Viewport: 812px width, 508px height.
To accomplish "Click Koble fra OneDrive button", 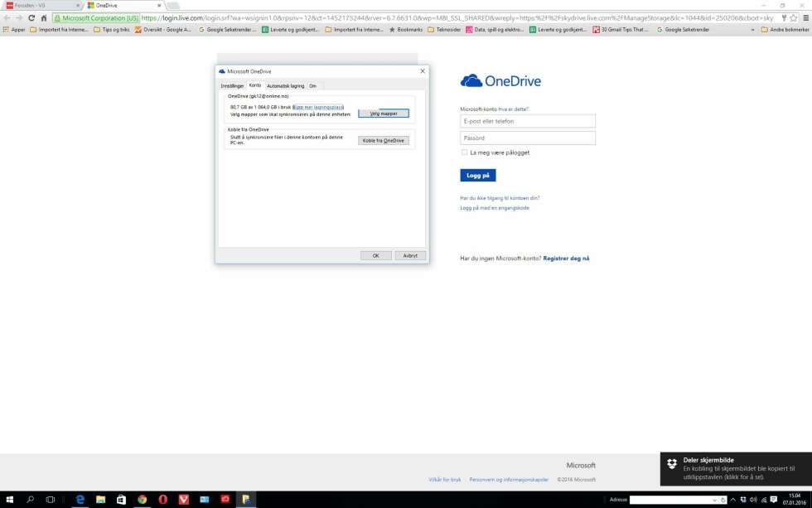I will [x=383, y=140].
